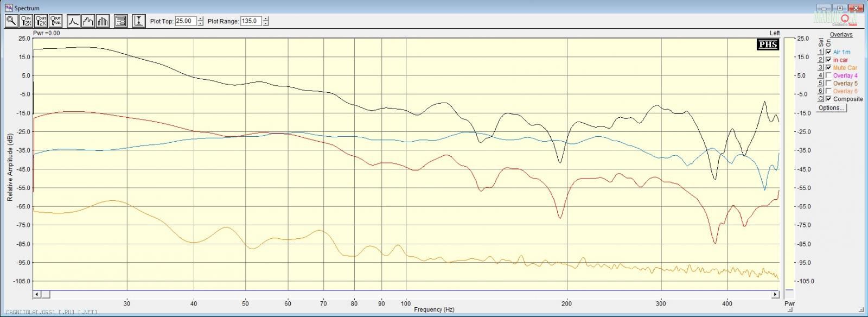This screenshot has height=317, width=868.
Task: Switch to bar graph display mode
Action: 103,21
